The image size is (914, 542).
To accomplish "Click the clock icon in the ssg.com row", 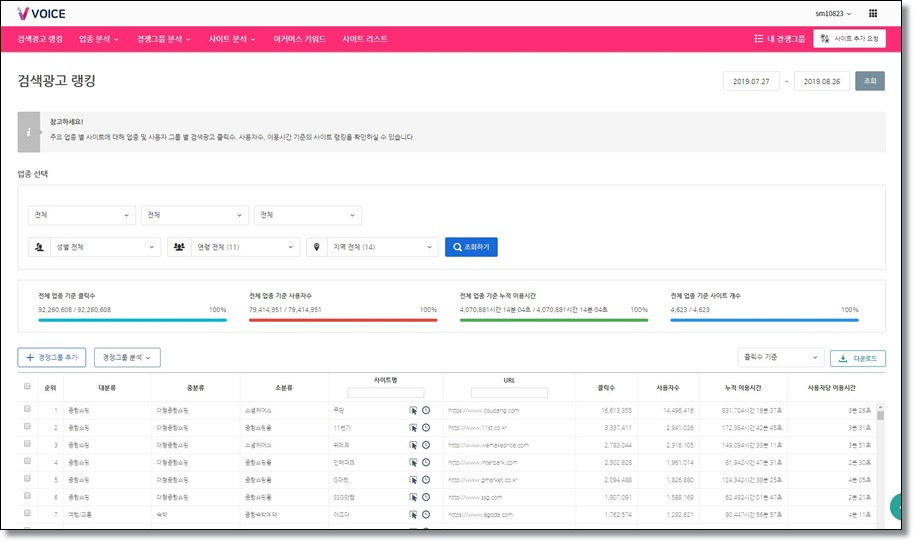I will point(426,498).
